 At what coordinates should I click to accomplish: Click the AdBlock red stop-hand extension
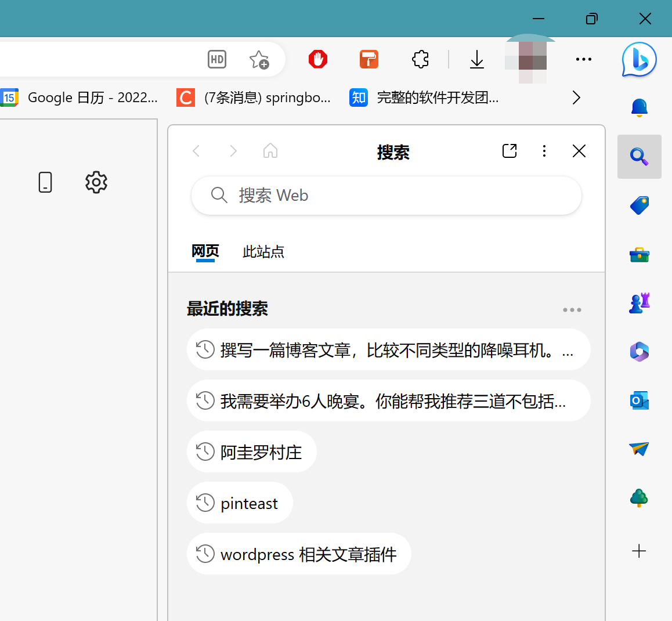coord(318,59)
